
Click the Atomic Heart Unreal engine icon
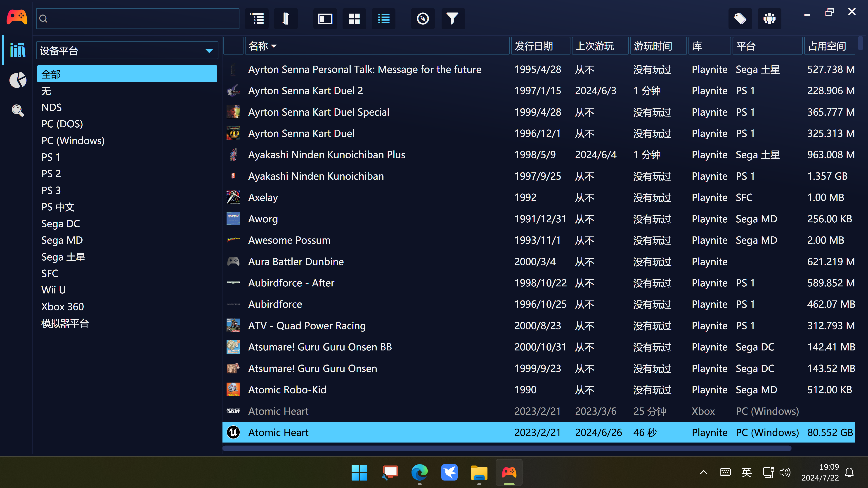233,432
